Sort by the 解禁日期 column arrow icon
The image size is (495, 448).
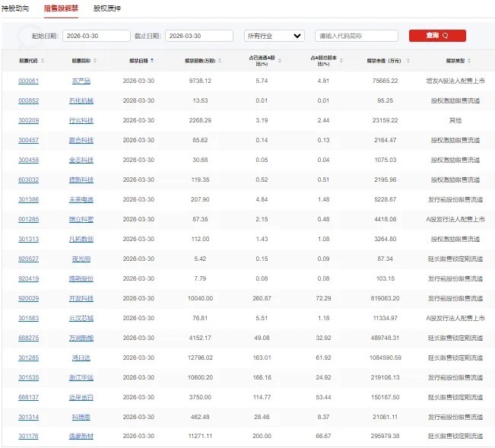[151, 59]
